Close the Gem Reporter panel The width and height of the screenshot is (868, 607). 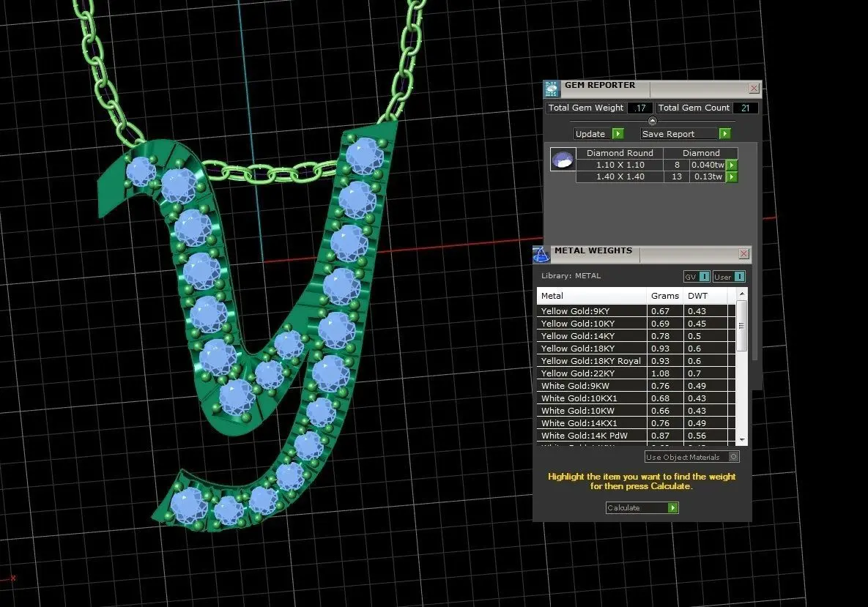[754, 89]
